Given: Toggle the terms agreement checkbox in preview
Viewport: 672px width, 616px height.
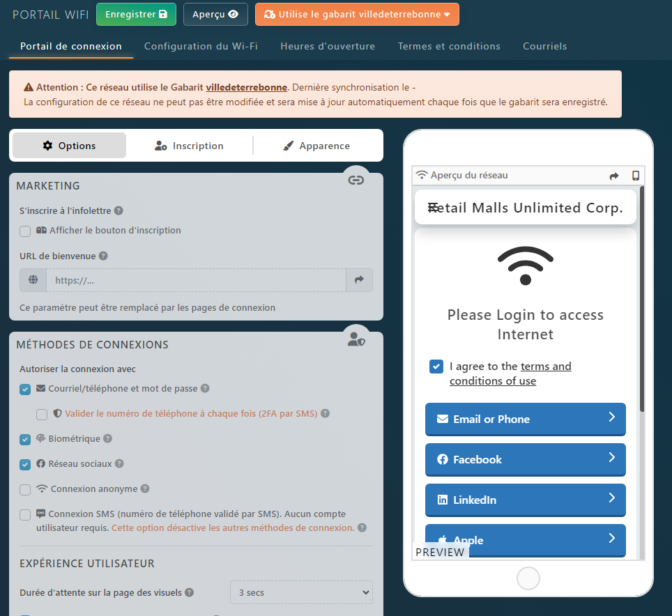Looking at the screenshot, I should pyautogui.click(x=436, y=367).
